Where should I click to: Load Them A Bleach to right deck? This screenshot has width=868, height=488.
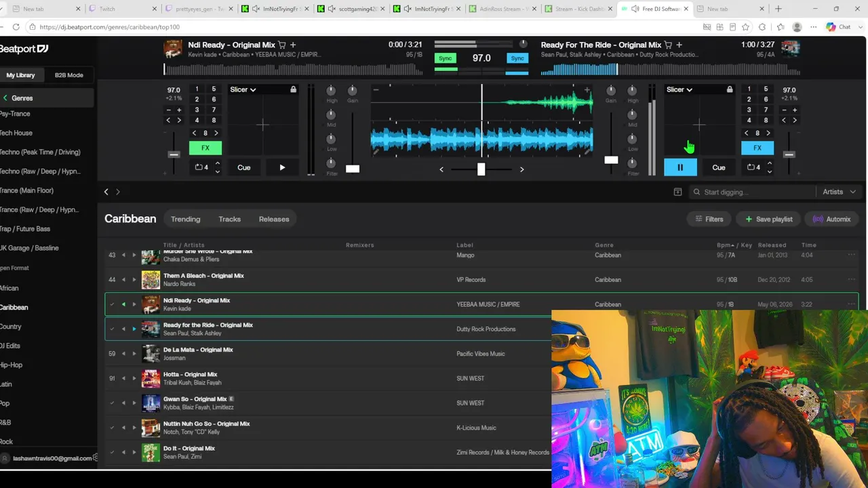134,279
